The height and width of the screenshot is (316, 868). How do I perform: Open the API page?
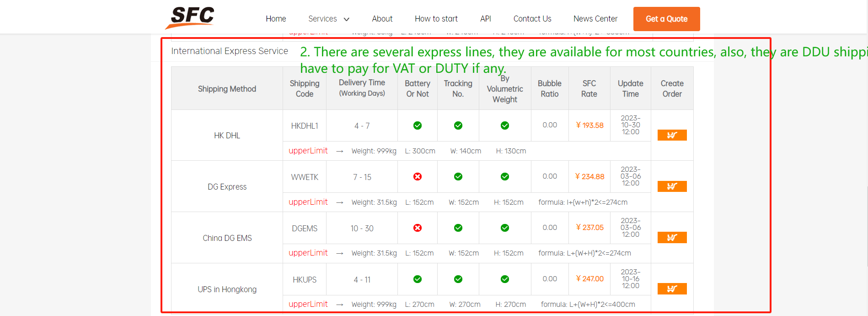click(x=486, y=19)
